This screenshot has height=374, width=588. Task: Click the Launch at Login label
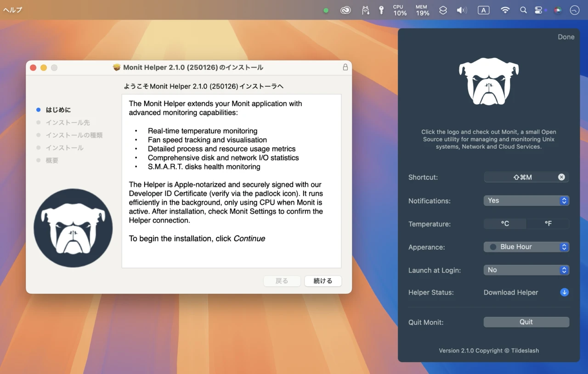point(435,270)
